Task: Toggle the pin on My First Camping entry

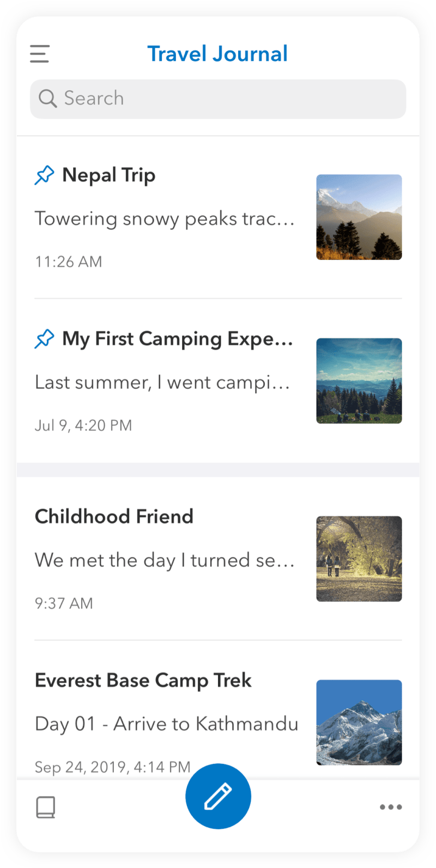Action: (45, 339)
